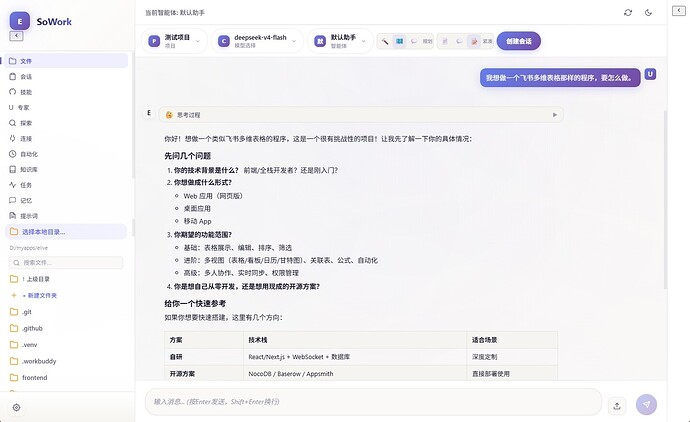Expand the 思考过程 section arrow
The image size is (690, 422).
554,115
